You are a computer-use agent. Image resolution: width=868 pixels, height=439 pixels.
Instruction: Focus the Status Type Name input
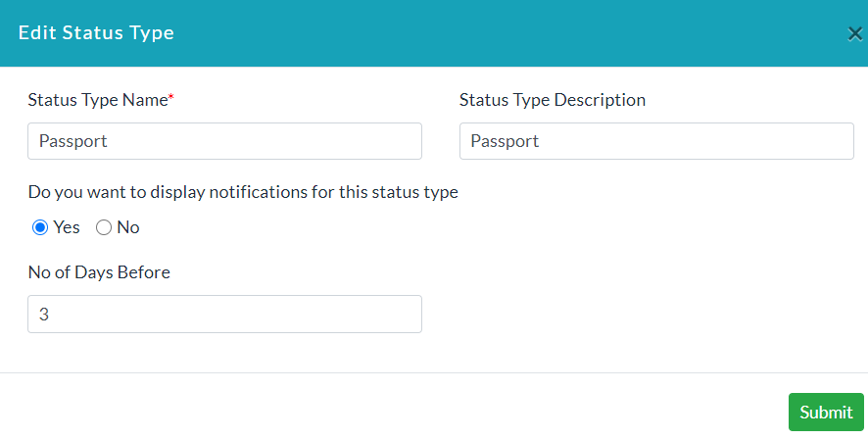pyautogui.click(x=224, y=141)
